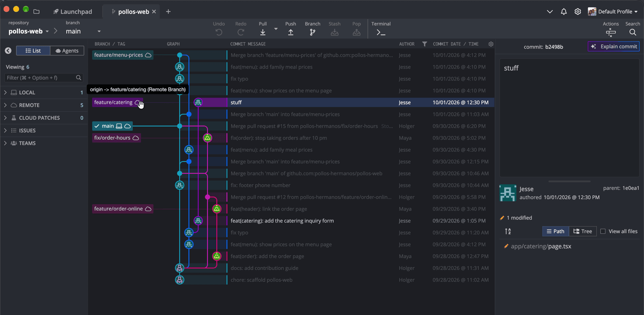Open a new tab with the plus button
Screen dimensions: 644x315
(x=168, y=11)
